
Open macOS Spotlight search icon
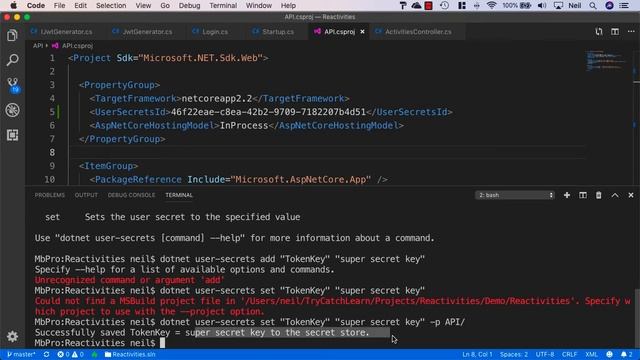[593, 5]
